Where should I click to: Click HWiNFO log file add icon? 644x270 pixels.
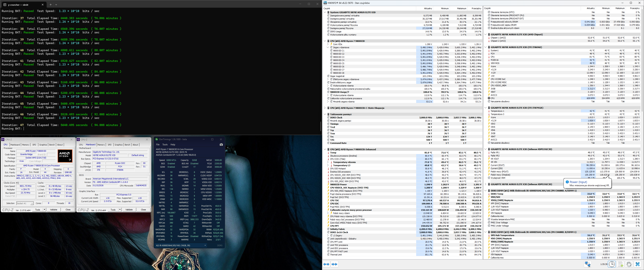coord(620,264)
